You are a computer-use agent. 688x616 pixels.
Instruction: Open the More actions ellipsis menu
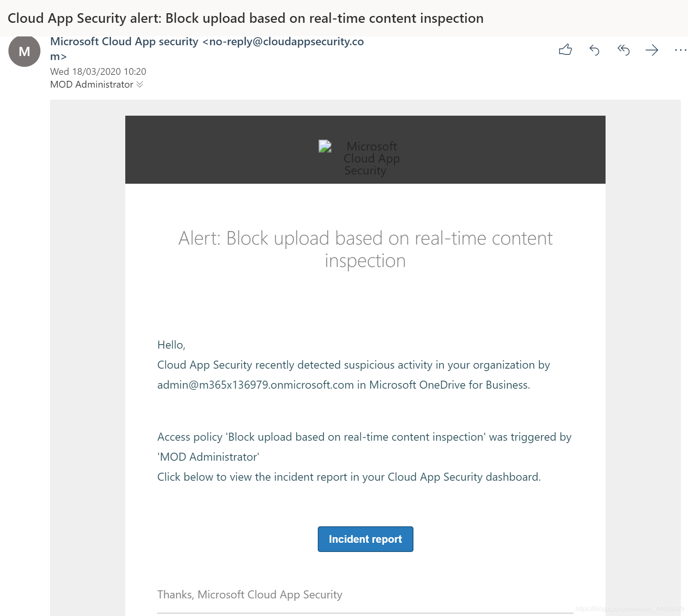point(680,50)
